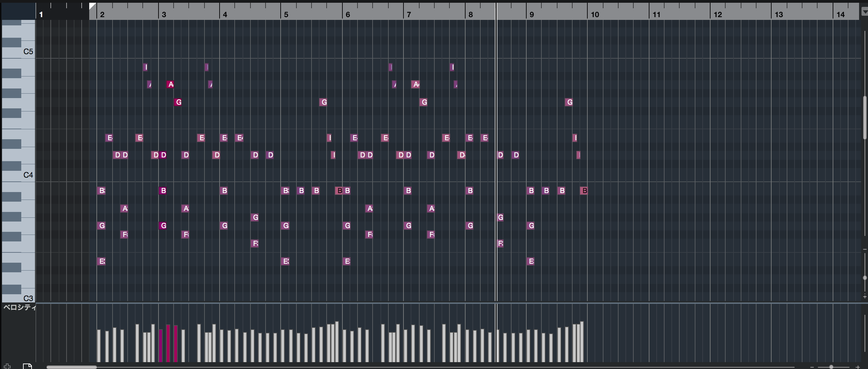868x369 pixels.
Task: Click the add controller lane plus icon
Action: 7,366
